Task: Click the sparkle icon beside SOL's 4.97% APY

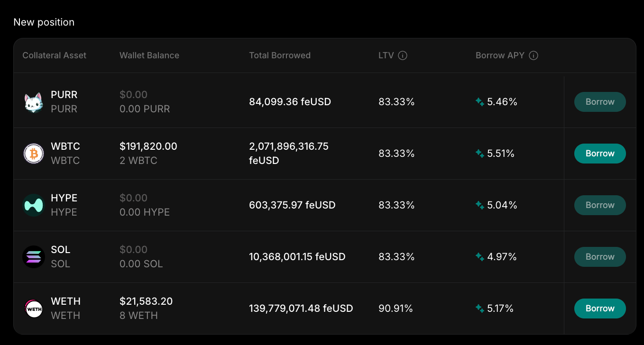Action: click(480, 256)
